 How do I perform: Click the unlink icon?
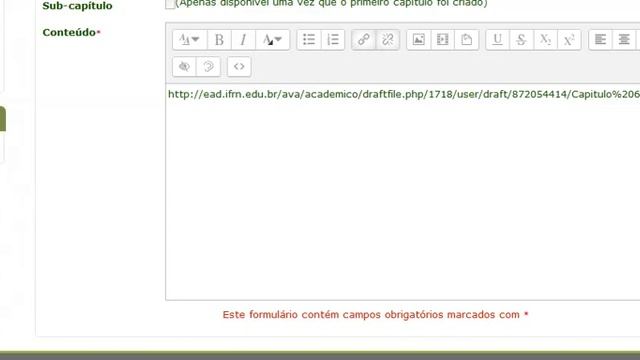point(387,40)
